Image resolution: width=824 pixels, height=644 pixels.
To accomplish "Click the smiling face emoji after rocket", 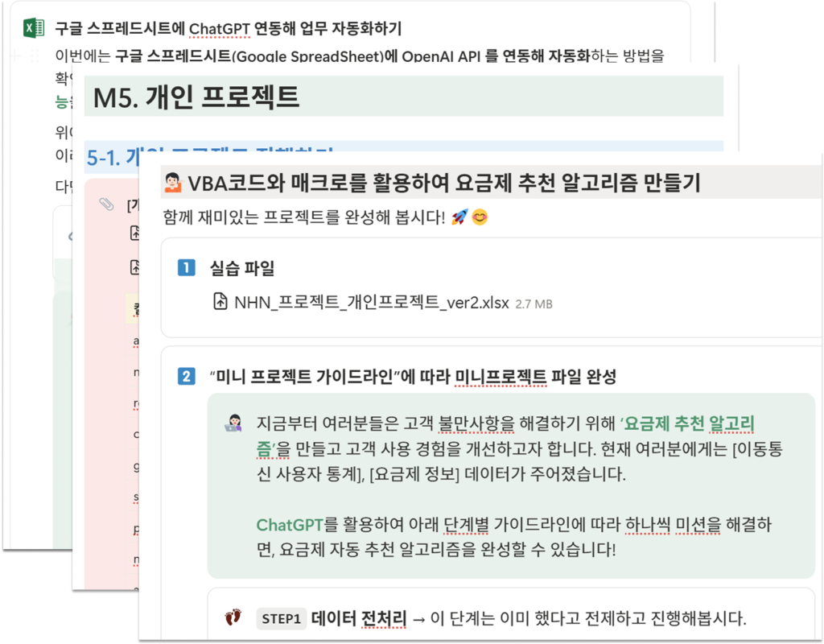I will pyautogui.click(x=480, y=217).
